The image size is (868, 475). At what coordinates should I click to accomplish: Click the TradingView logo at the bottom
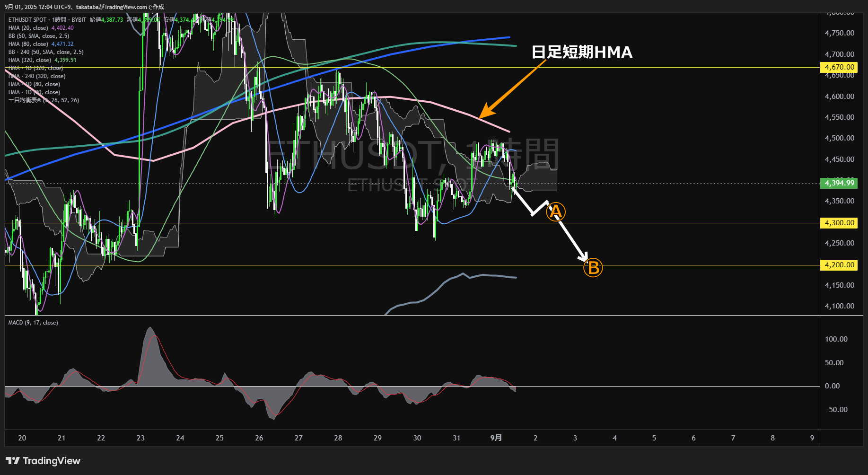43,461
